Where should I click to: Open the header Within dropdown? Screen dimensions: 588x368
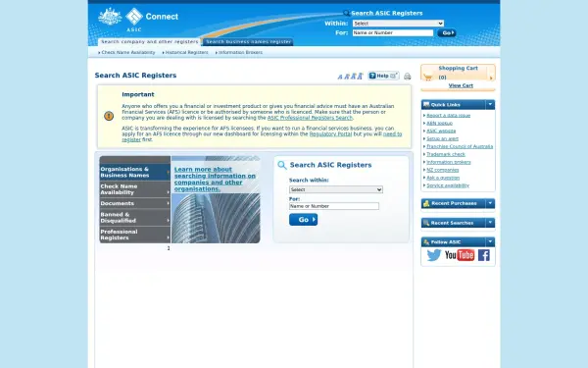click(x=398, y=24)
